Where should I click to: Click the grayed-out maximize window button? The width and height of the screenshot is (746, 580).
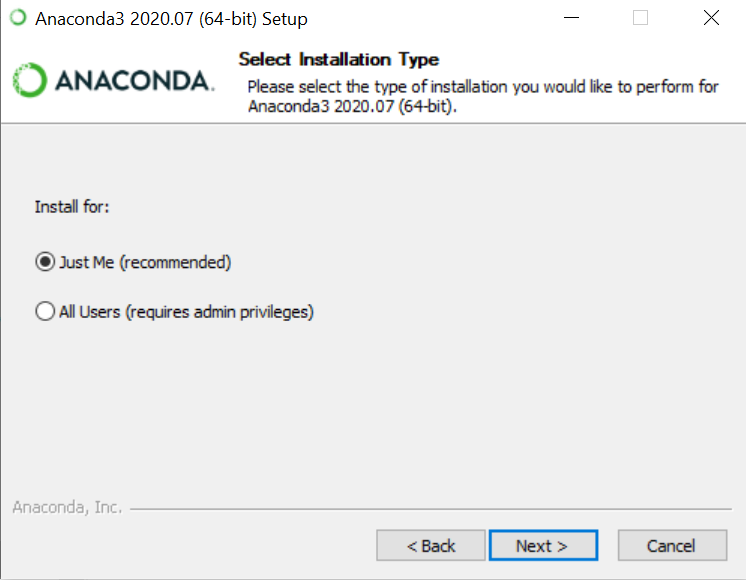[640, 18]
